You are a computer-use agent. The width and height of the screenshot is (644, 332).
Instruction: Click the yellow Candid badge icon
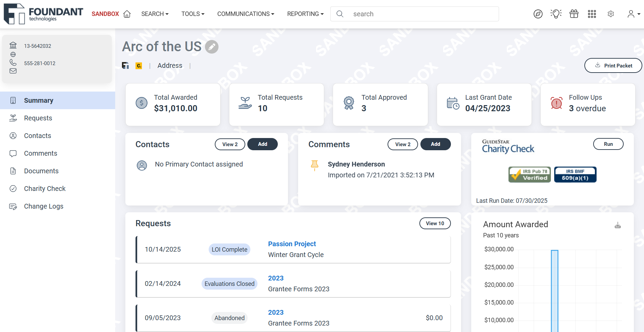point(139,66)
